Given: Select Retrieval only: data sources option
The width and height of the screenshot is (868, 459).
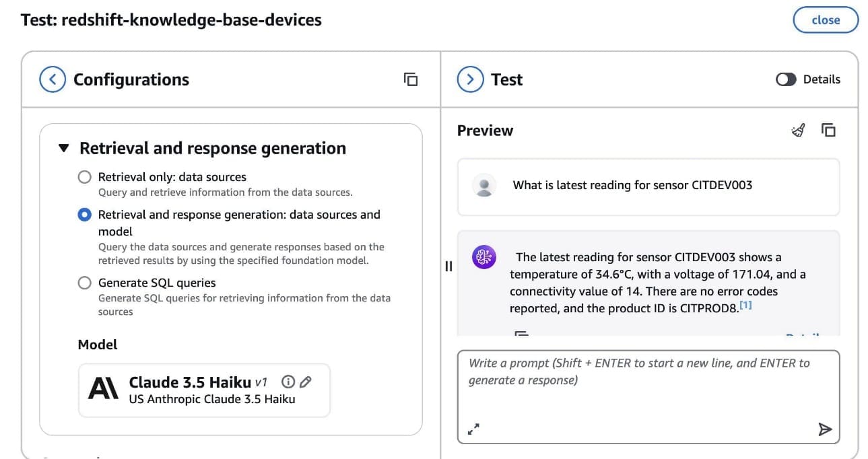Looking at the screenshot, I should 85,177.
